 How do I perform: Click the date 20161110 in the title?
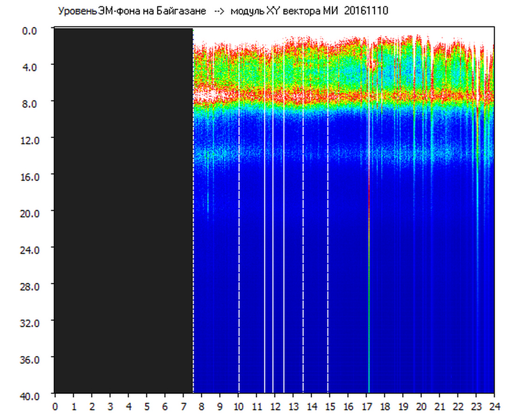point(366,11)
